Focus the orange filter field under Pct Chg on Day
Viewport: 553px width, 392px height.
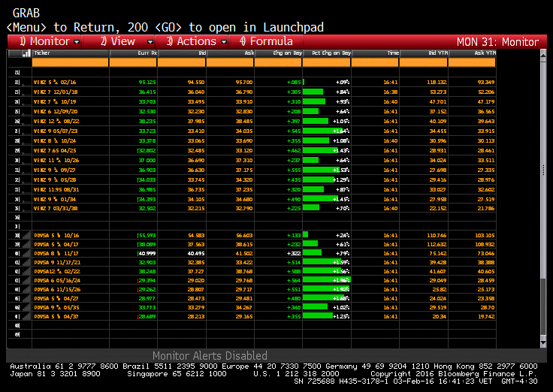pyautogui.click(x=327, y=62)
